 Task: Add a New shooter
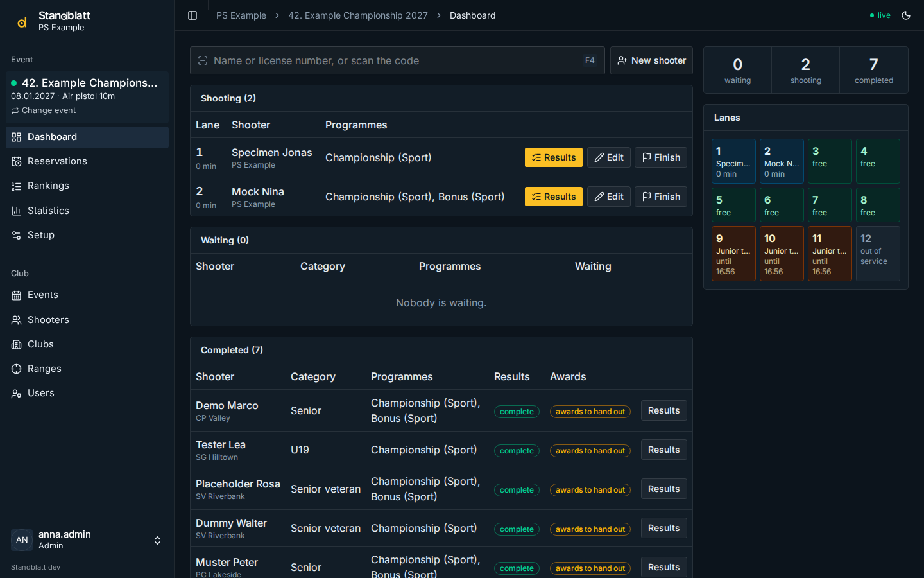(x=651, y=60)
